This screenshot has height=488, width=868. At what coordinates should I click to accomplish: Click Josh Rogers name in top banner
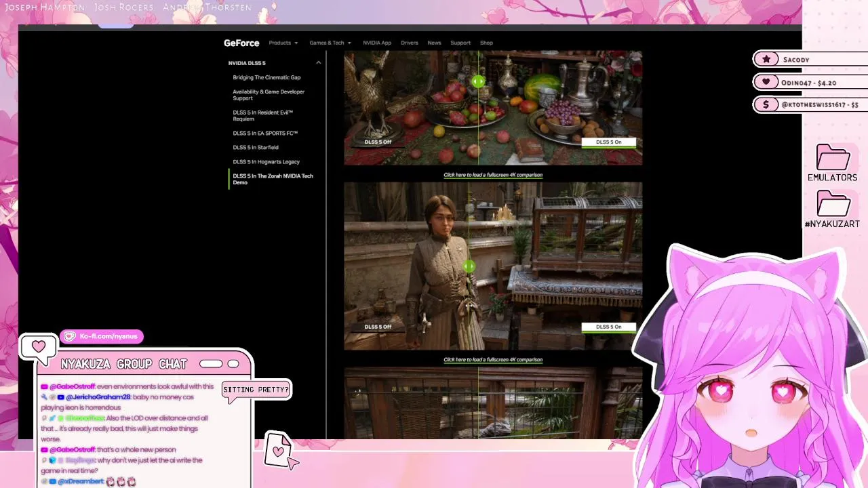click(x=124, y=7)
